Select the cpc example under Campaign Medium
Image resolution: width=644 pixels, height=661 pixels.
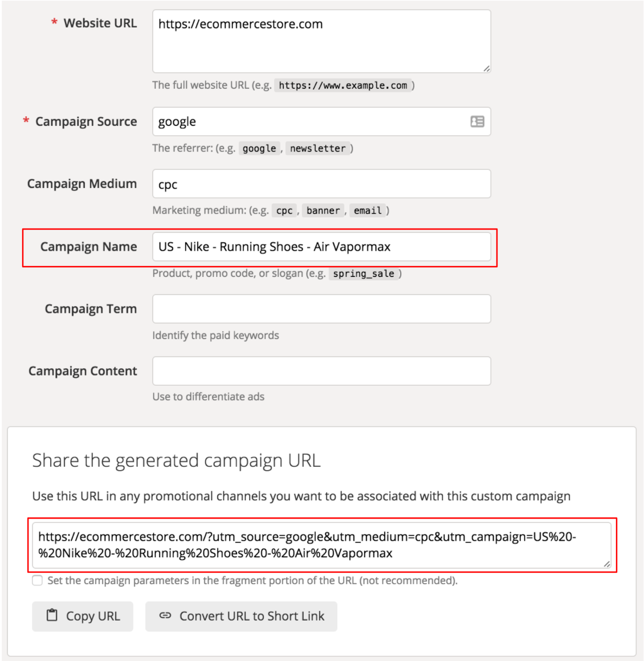pos(285,210)
